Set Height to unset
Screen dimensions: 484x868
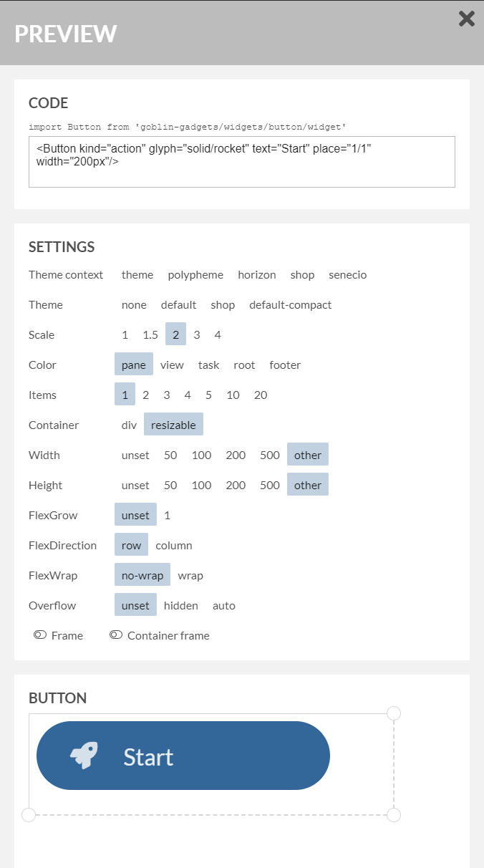(135, 486)
